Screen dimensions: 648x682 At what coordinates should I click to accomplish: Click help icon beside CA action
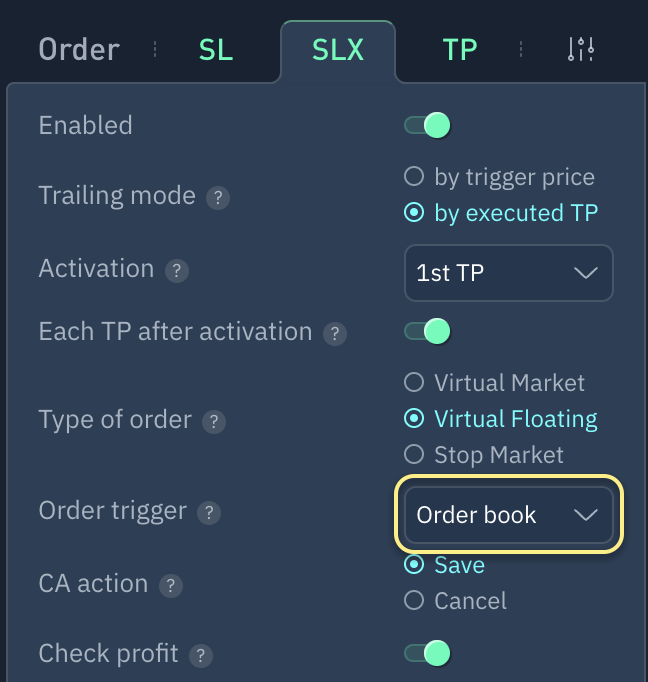(x=171, y=585)
